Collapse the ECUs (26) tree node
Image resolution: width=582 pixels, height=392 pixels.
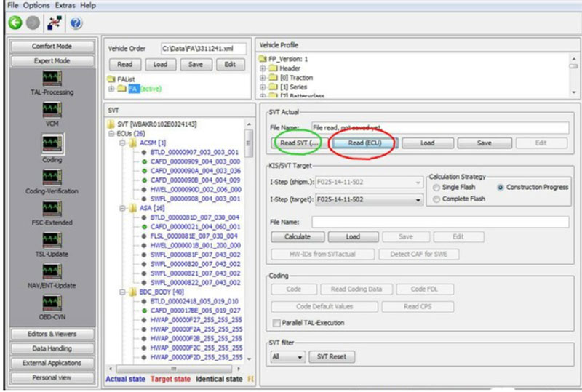(x=111, y=133)
